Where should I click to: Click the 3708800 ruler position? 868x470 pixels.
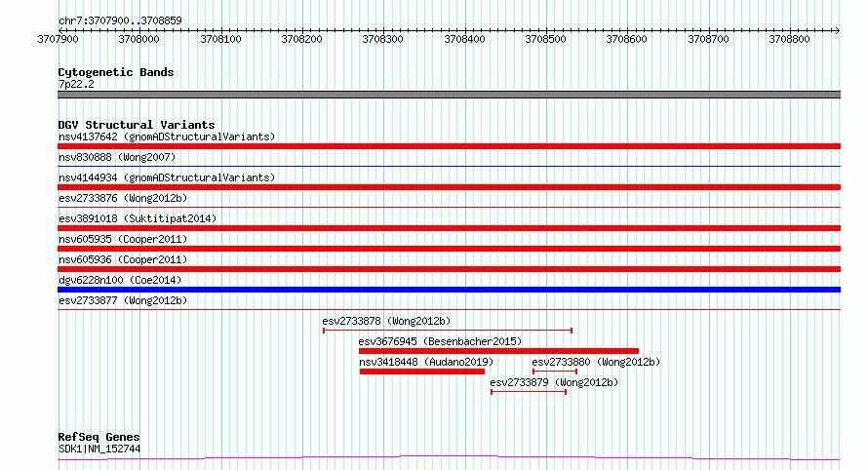tap(789, 39)
